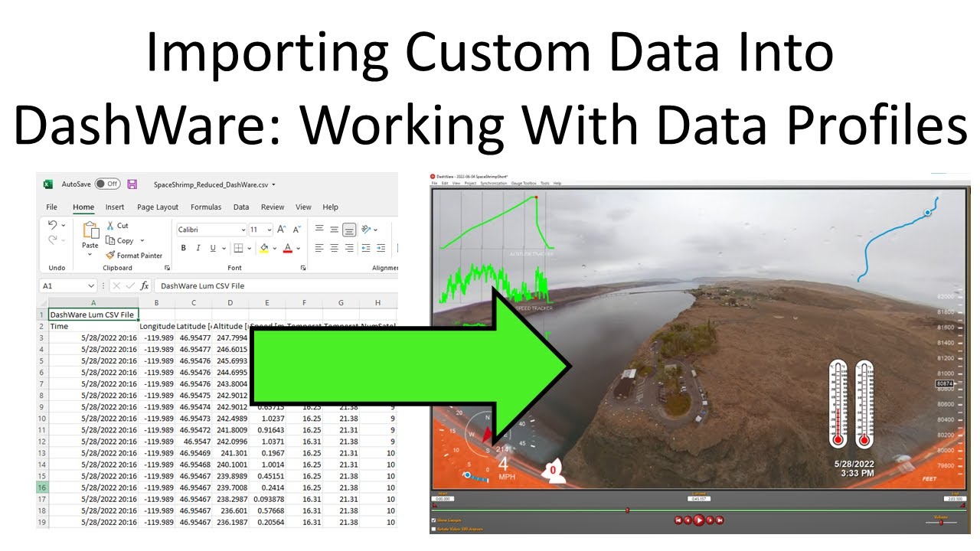
Task: Select Middle Align in the Alignment group
Action: point(334,230)
